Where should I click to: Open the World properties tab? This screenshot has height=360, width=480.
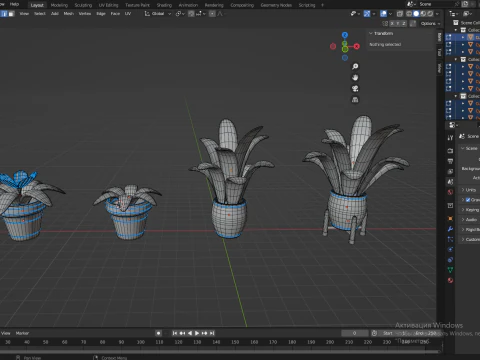pos(450,192)
